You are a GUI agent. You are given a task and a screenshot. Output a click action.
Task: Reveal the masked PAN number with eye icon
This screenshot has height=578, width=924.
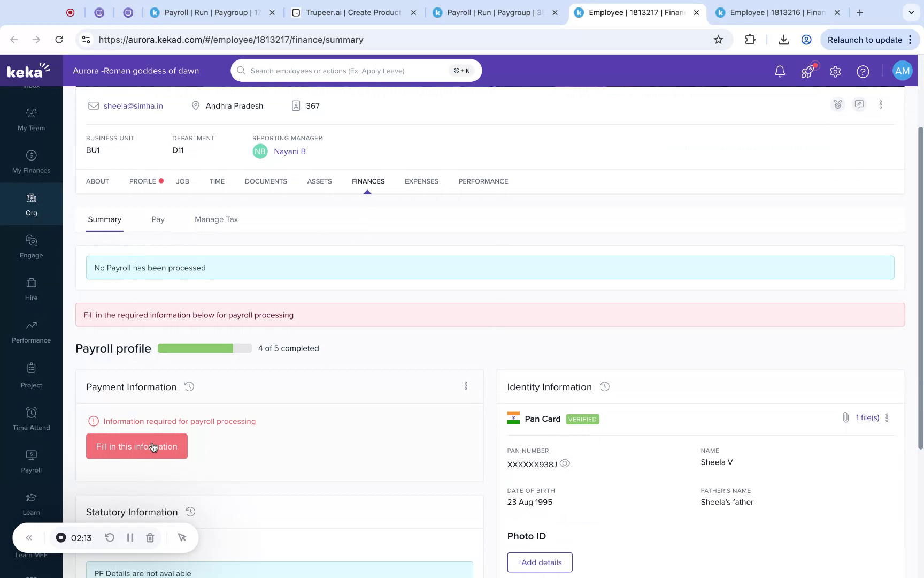click(565, 463)
